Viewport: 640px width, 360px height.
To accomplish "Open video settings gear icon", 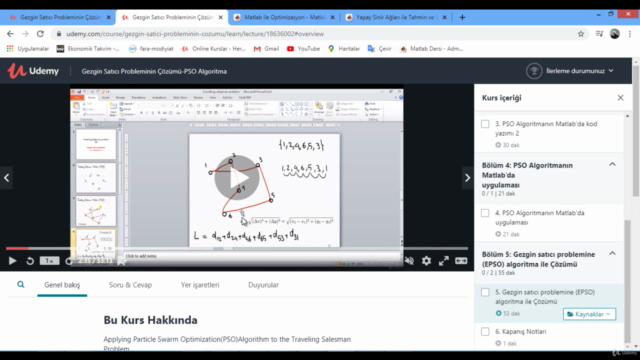I will coord(426,261).
